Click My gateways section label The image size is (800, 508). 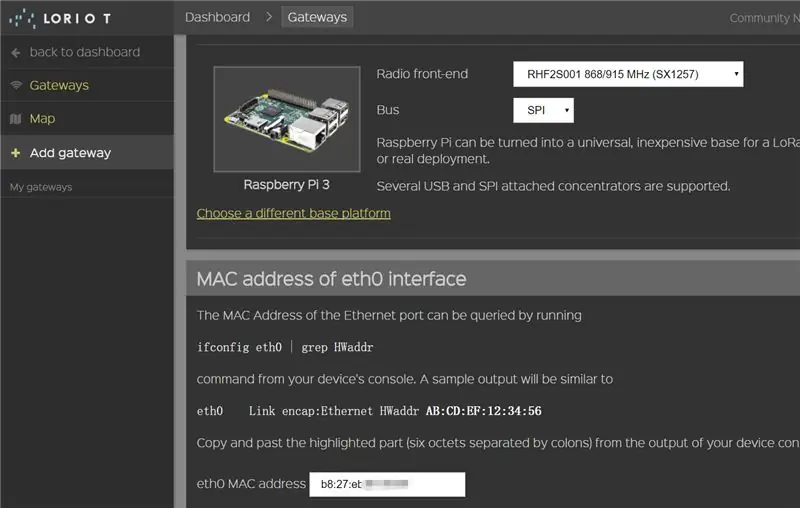(41, 187)
